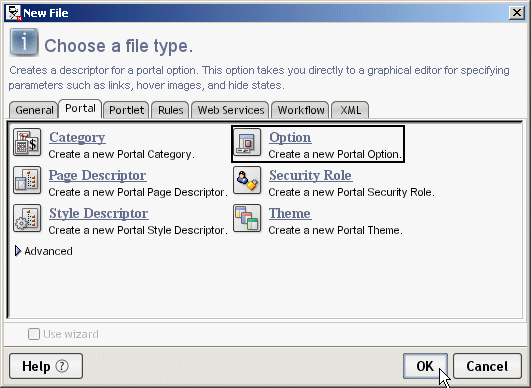Click the Category file type icon
The image size is (531, 388).
pos(27,142)
